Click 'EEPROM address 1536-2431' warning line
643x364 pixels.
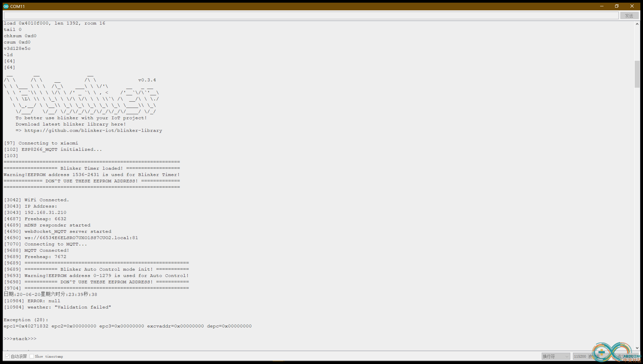(x=92, y=175)
